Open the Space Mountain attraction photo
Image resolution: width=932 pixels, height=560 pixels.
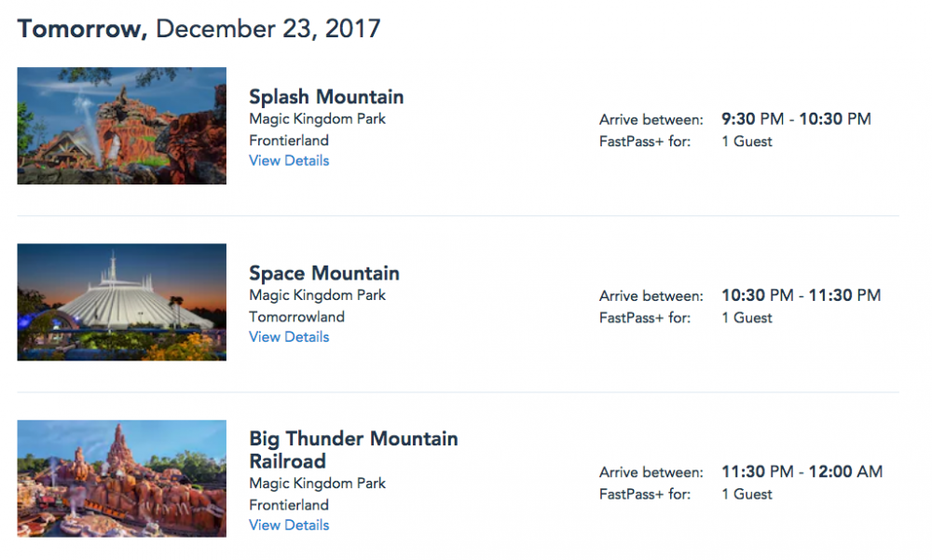coord(121,302)
